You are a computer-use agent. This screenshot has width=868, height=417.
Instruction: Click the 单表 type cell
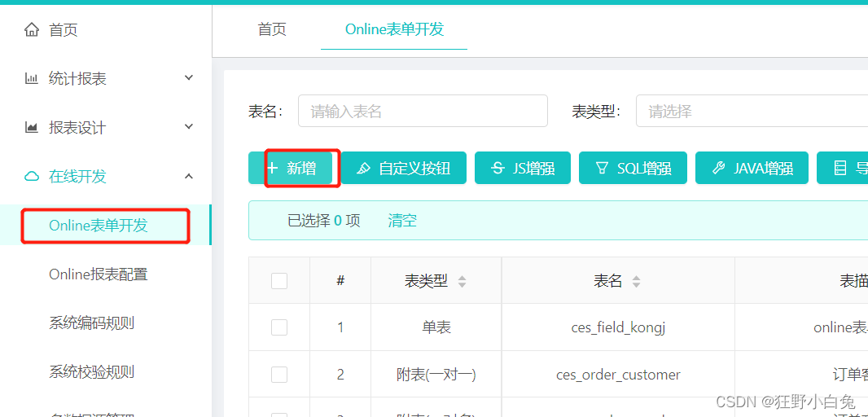coord(436,327)
